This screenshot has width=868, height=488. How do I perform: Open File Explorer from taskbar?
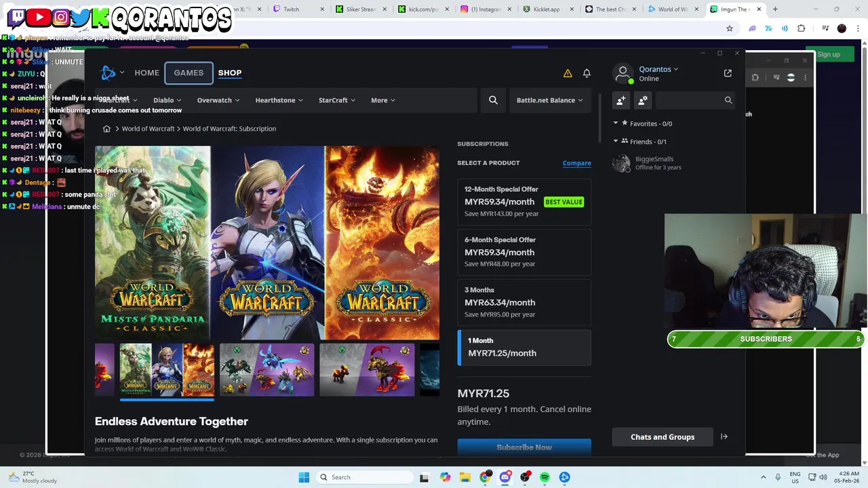pos(465,477)
